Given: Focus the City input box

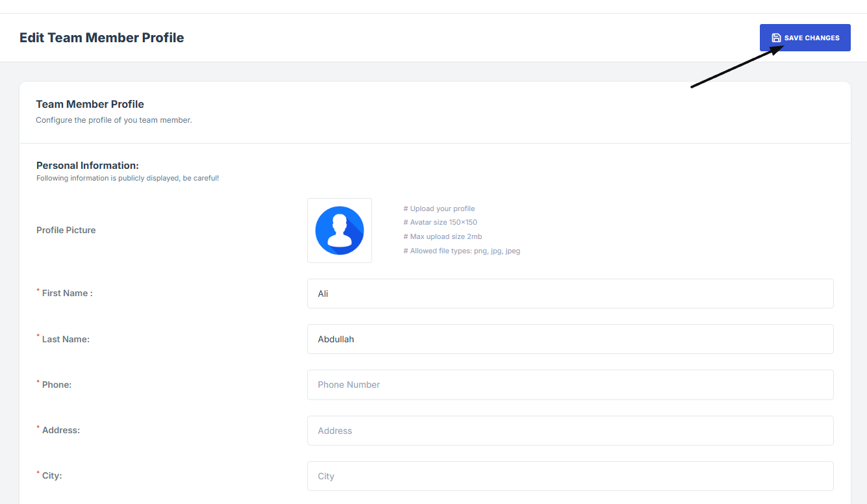Looking at the screenshot, I should pos(570,476).
